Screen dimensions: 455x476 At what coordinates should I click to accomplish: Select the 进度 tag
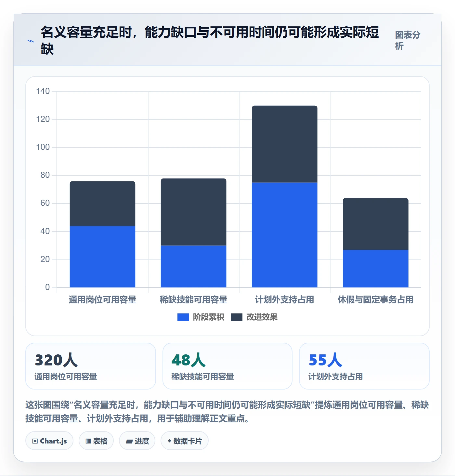pyautogui.click(x=137, y=441)
